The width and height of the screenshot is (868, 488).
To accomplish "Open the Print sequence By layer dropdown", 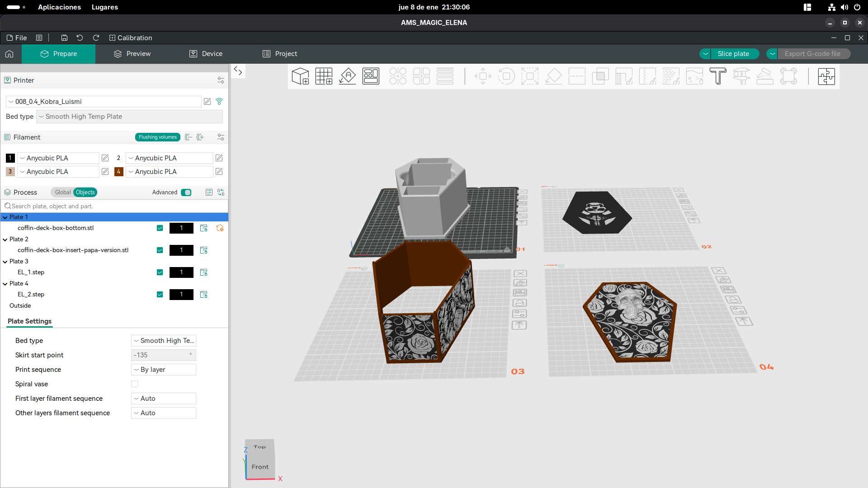I will tap(164, 370).
